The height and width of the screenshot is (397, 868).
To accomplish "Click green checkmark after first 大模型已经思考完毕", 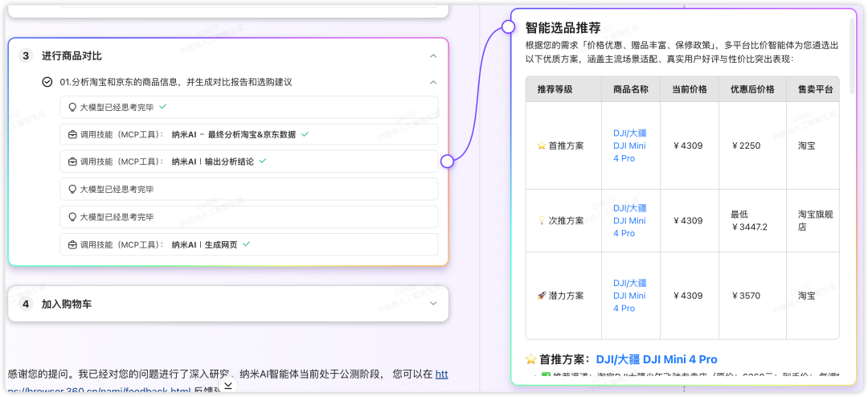I will [162, 107].
